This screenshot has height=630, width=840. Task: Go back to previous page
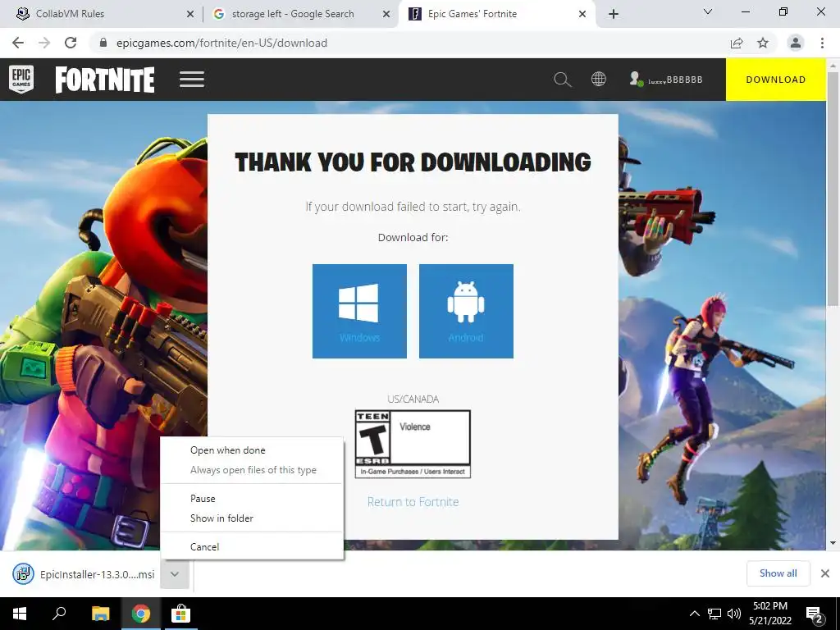coord(18,43)
